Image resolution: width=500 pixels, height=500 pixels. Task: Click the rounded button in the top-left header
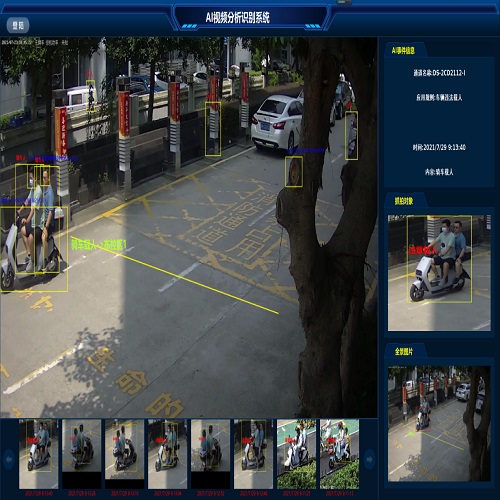click(x=18, y=25)
